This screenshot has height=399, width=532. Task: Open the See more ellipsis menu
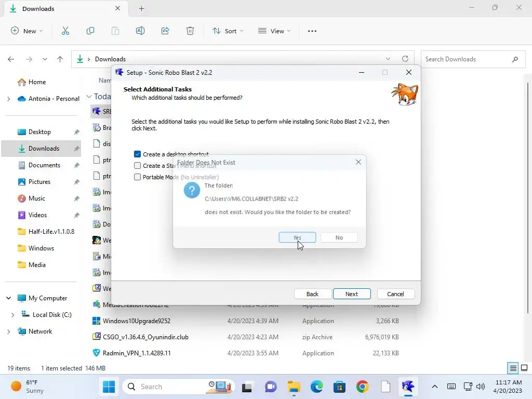pyautogui.click(x=312, y=31)
